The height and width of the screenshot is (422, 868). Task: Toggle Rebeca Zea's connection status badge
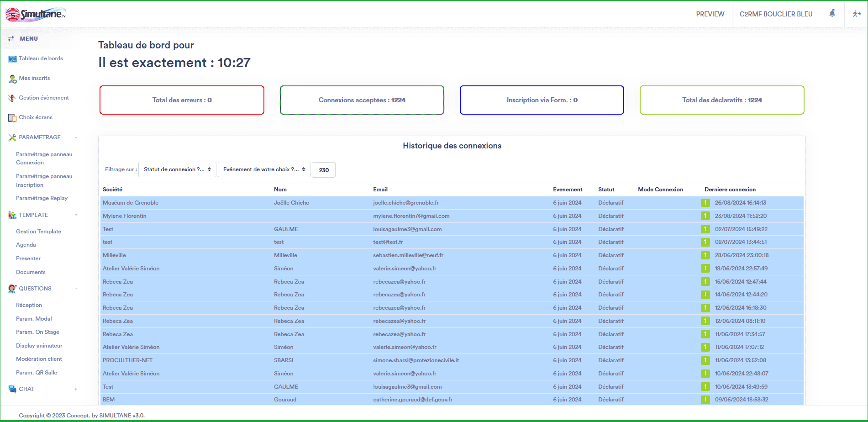[x=705, y=281]
